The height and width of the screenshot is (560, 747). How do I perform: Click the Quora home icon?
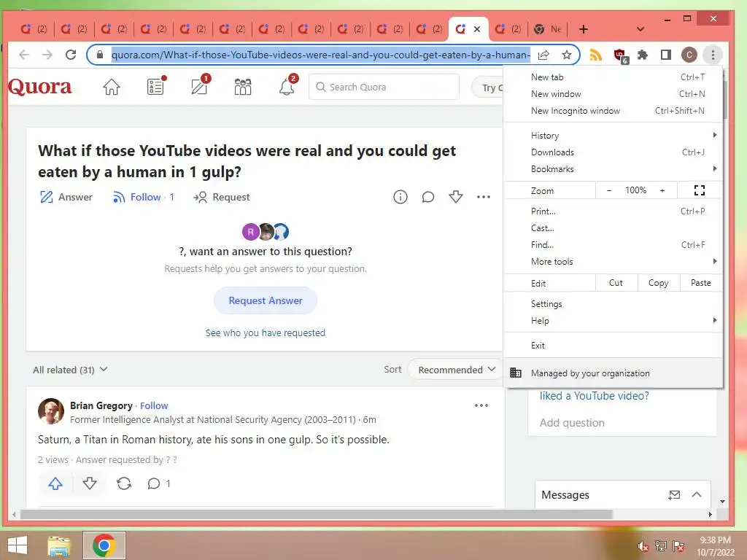click(112, 87)
